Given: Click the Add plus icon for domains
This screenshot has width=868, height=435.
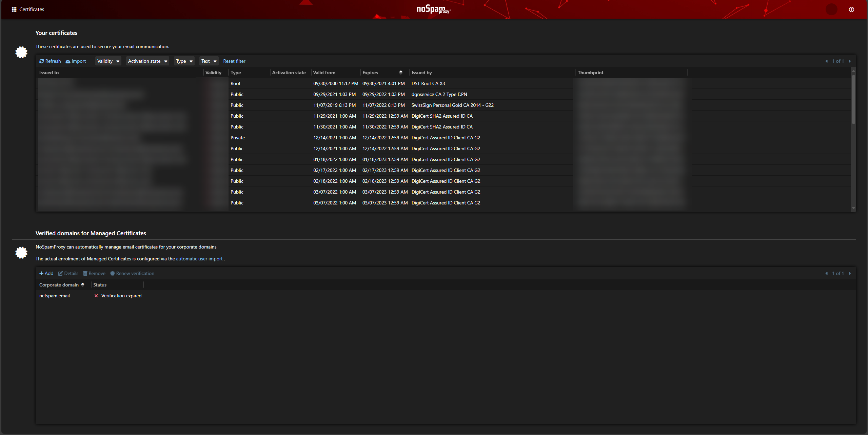Looking at the screenshot, I should [41, 274].
